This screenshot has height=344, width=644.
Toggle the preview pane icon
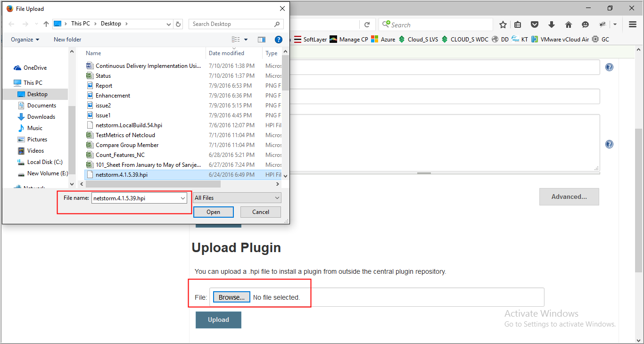262,40
